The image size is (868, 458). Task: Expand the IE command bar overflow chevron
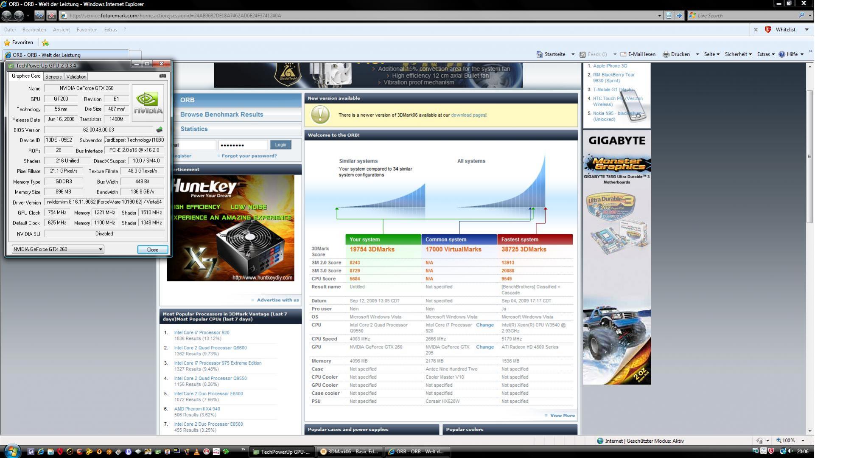pyautogui.click(x=810, y=51)
